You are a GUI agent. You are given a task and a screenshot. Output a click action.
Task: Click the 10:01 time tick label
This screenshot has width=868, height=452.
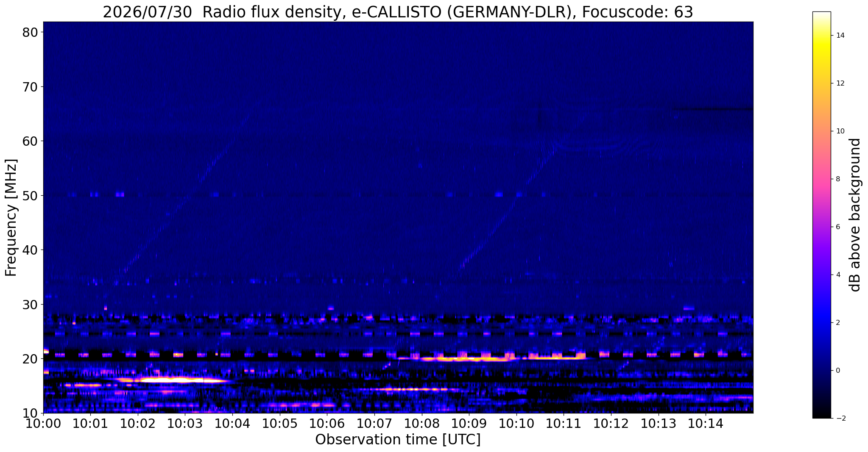tap(90, 423)
